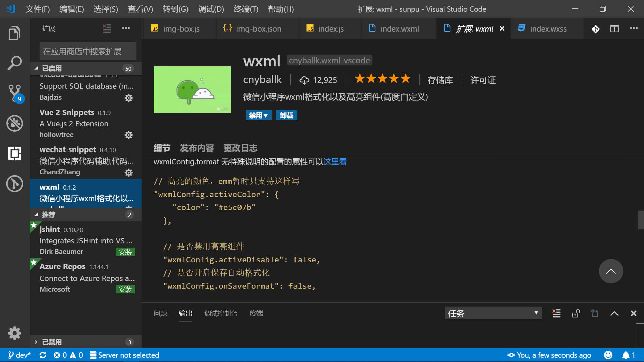The image size is (644, 362).
Task: Click gear icon for Vue 2 Snippets
Action: point(129,135)
